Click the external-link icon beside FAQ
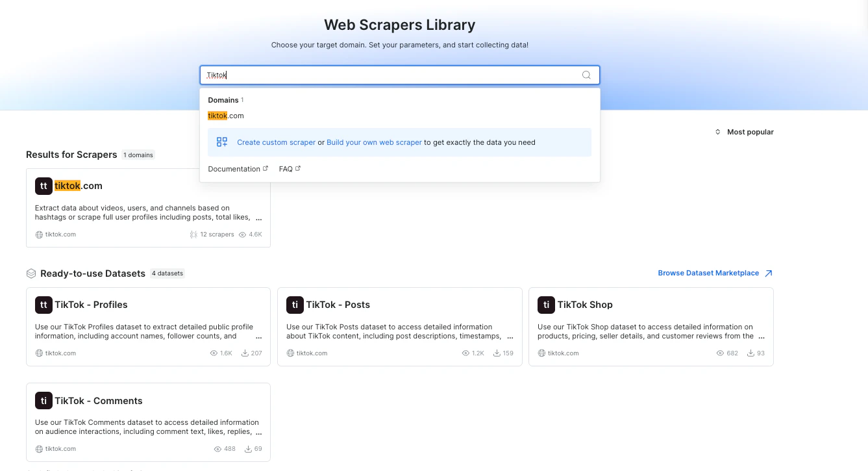868x471 pixels. (298, 169)
